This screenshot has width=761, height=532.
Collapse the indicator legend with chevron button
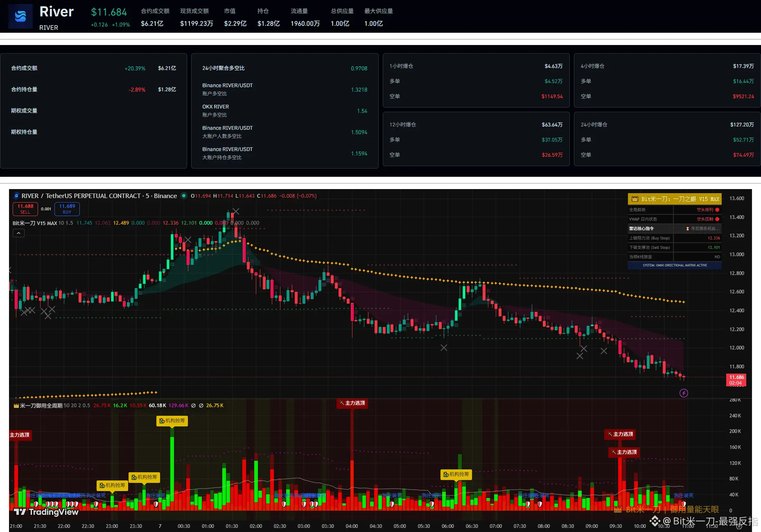pos(18,233)
